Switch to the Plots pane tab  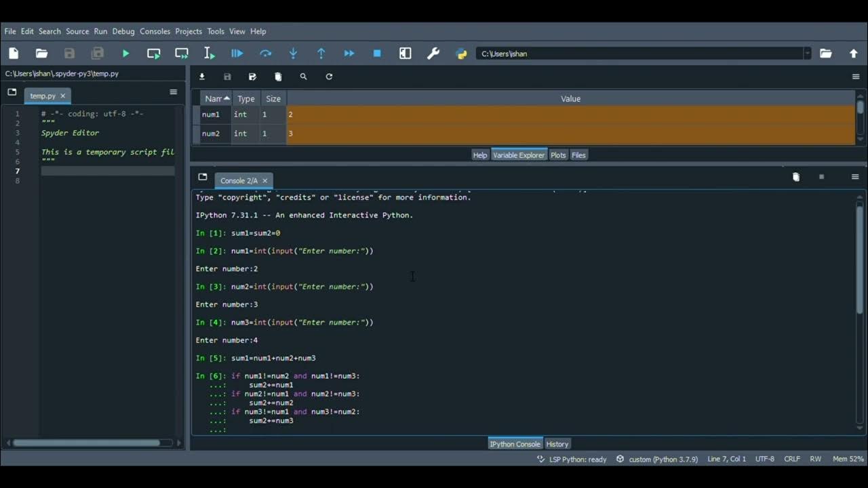[x=558, y=155]
